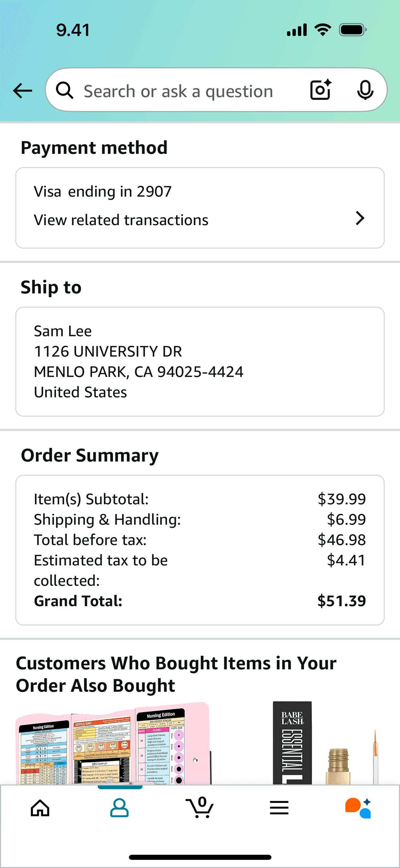Image resolution: width=400 pixels, height=868 pixels.
Task: Tap the search bar to ask a question
Action: 176,90
